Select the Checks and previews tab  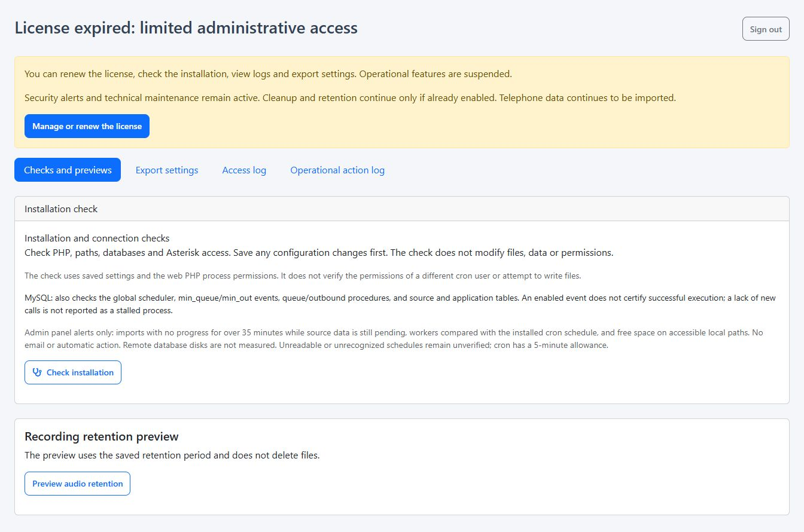click(68, 170)
